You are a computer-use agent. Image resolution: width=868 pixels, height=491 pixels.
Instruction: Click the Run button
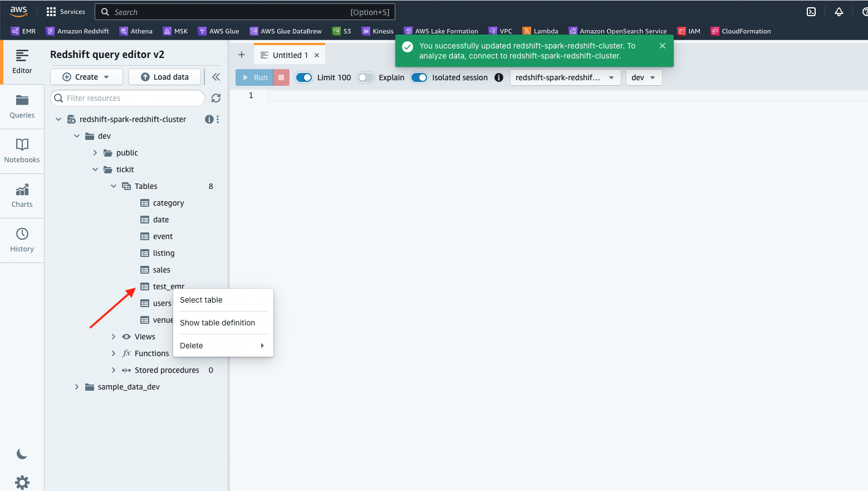[x=254, y=77]
